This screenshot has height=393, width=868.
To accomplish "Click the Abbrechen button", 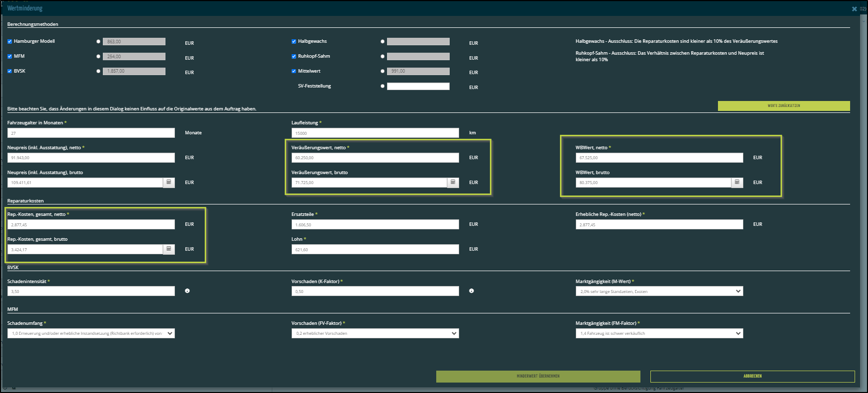I will tap(752, 376).
